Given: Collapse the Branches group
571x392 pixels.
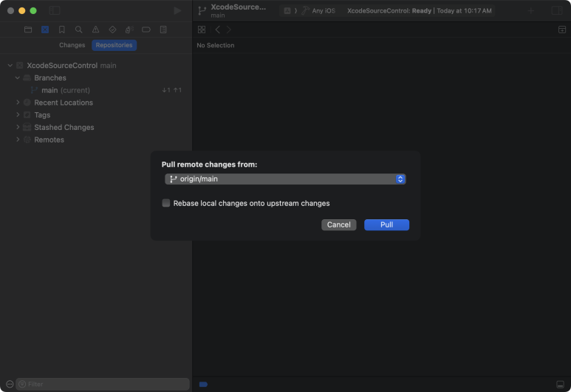Looking at the screenshot, I should tap(18, 78).
